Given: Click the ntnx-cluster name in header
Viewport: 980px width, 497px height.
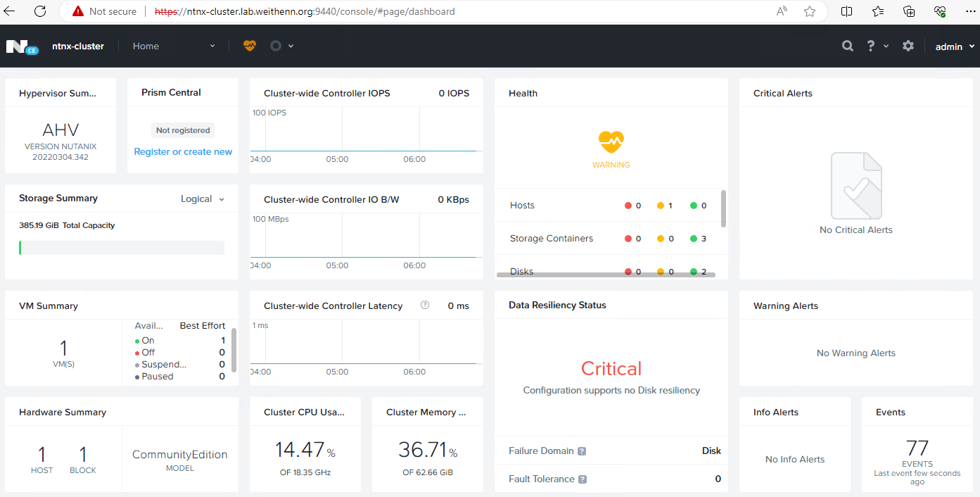Looking at the screenshot, I should [x=78, y=46].
